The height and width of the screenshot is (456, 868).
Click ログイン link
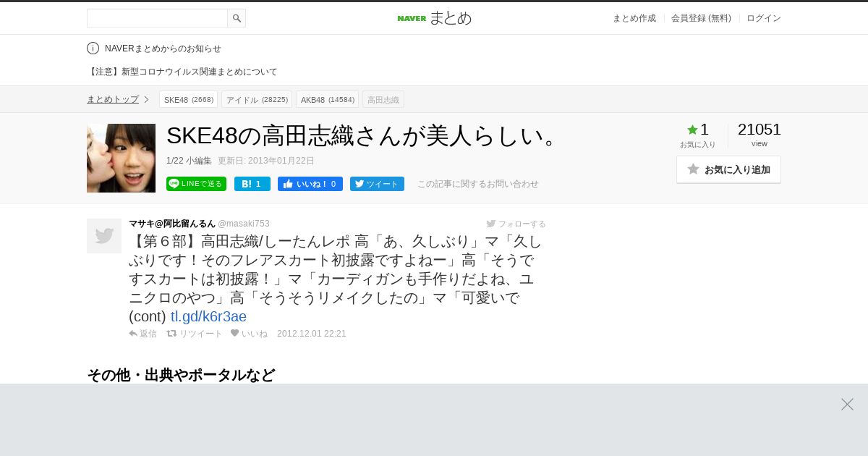[764, 18]
